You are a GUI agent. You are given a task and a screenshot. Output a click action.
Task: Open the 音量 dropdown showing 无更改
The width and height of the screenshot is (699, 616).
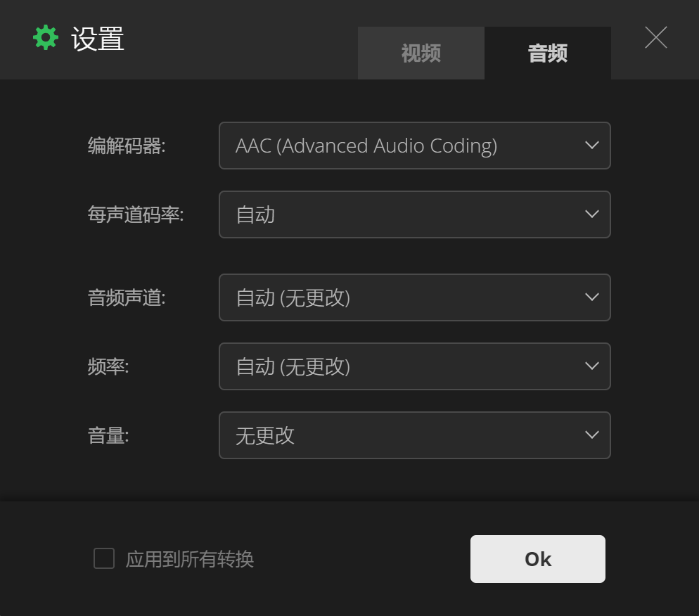[415, 435]
